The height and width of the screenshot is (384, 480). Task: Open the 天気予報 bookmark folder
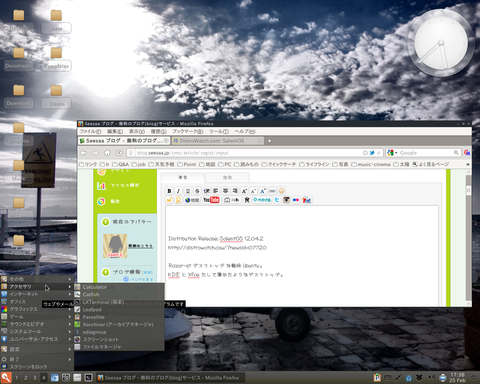pos(162,164)
